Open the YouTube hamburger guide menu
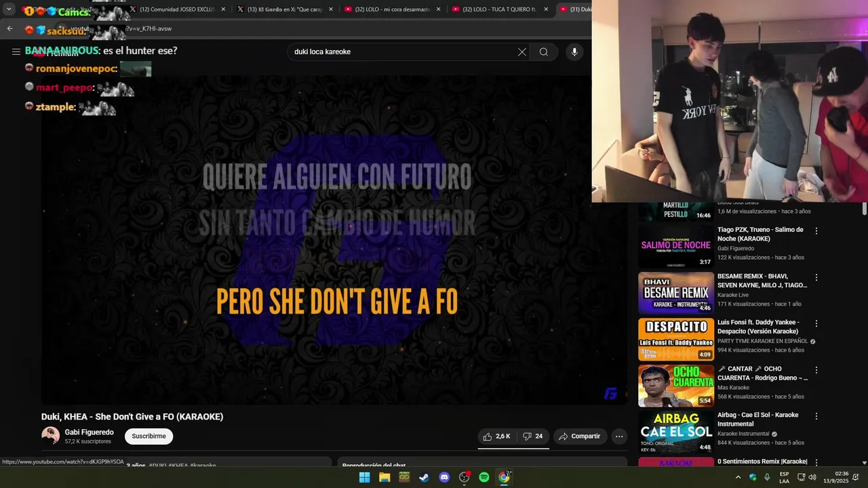The height and width of the screenshot is (488, 868). click(x=16, y=52)
